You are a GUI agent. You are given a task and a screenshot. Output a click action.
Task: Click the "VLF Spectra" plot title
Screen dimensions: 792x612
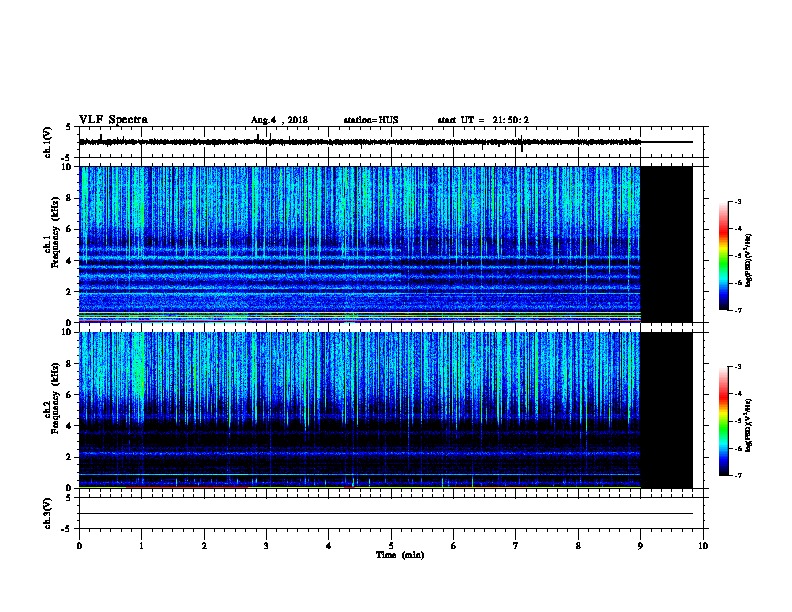[x=113, y=120]
